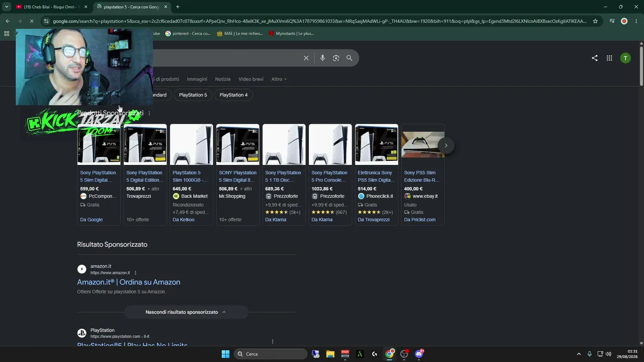
Task: Open the Da Pricelist.com comparison link
Action: click(x=420, y=220)
